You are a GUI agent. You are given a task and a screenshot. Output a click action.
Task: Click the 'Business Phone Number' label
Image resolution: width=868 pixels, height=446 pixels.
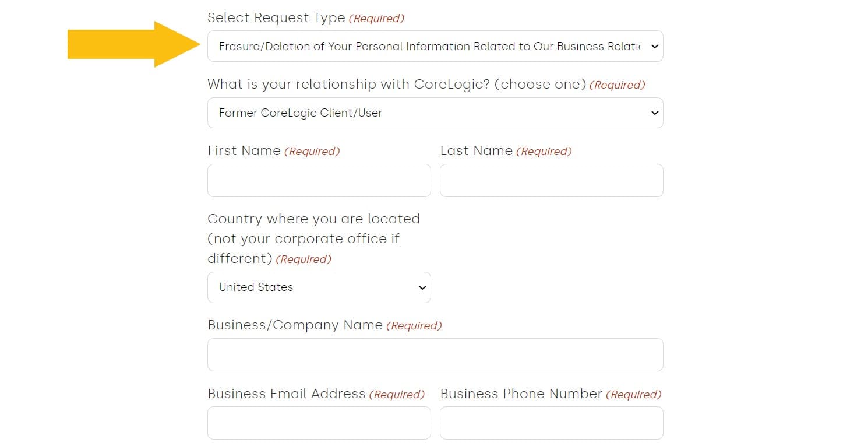coord(521,394)
